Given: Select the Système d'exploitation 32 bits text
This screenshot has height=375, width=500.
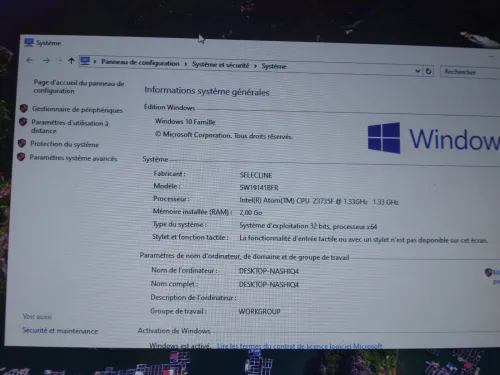Looking at the screenshot, I should click(308, 226).
